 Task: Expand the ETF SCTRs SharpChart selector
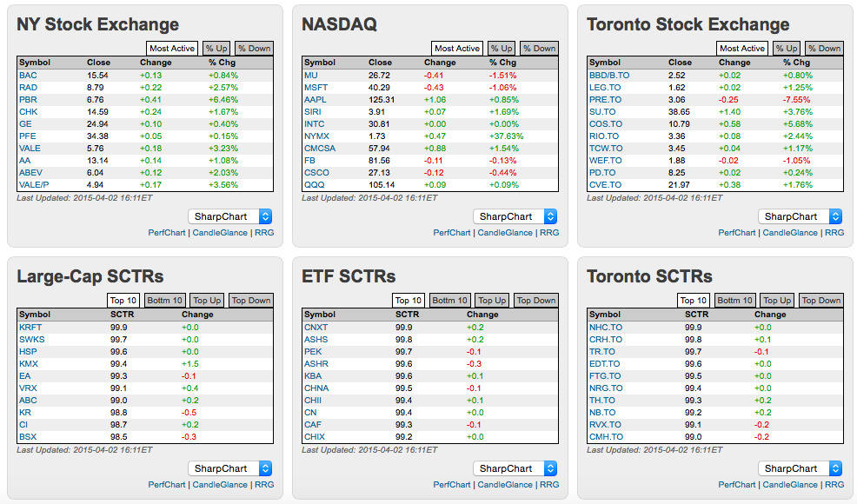tap(515, 468)
